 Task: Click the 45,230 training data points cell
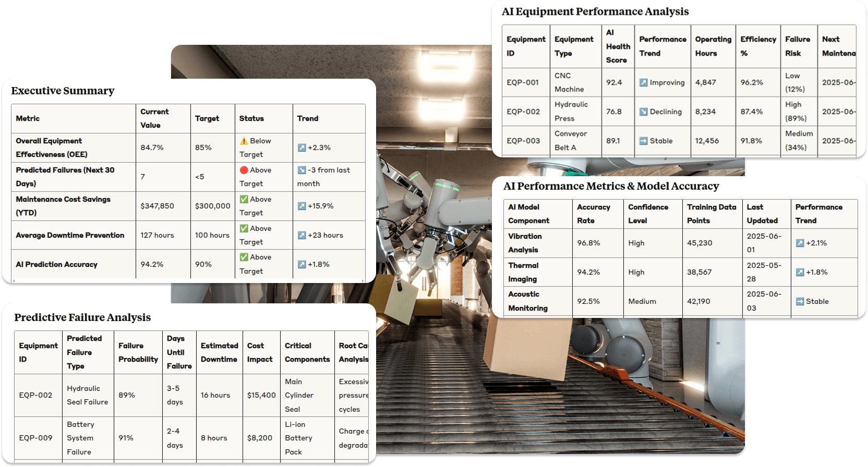[x=700, y=243]
